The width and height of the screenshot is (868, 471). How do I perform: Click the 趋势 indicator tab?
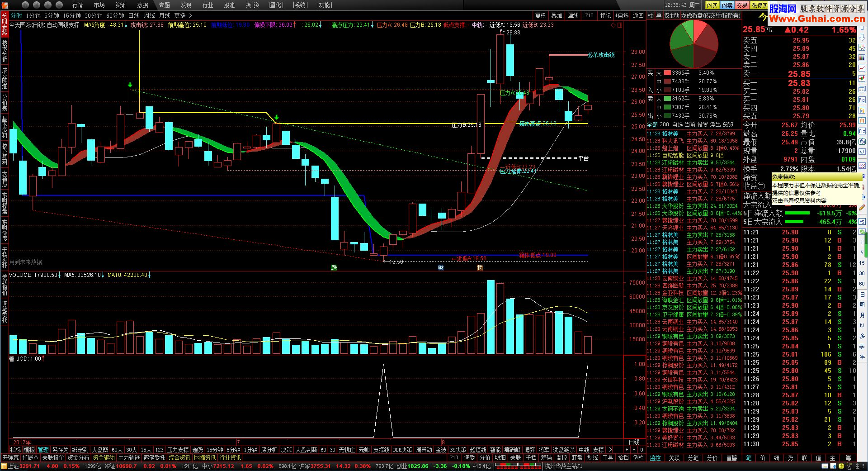tap(198, 450)
